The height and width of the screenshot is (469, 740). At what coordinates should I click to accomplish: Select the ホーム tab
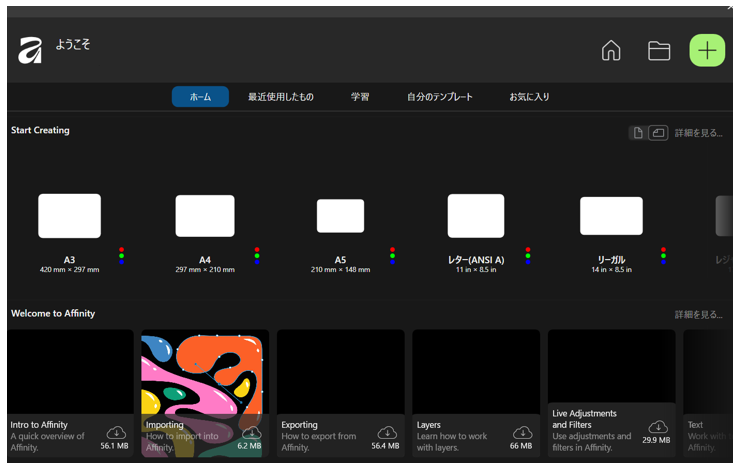[x=200, y=97]
